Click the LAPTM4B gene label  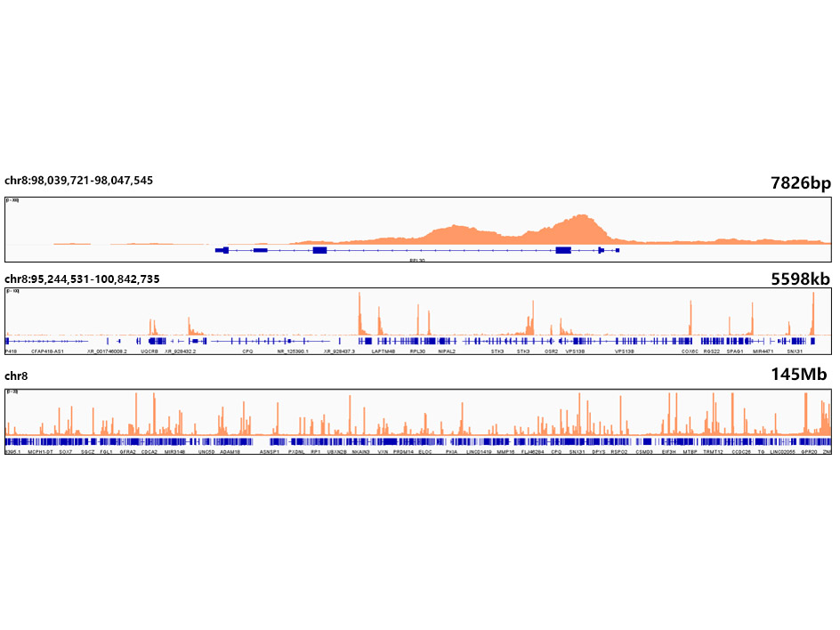384,351
